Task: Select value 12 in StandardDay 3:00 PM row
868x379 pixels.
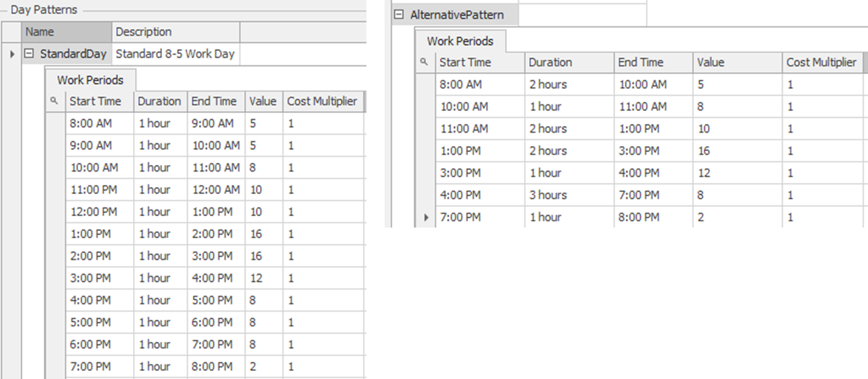Action: [264, 278]
